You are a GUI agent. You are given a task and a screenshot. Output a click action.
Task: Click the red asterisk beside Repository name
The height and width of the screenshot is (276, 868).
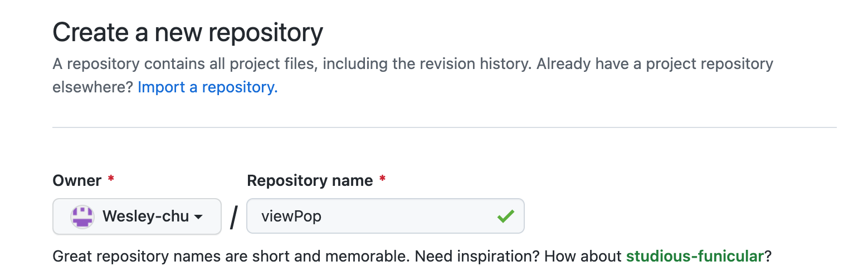click(382, 179)
